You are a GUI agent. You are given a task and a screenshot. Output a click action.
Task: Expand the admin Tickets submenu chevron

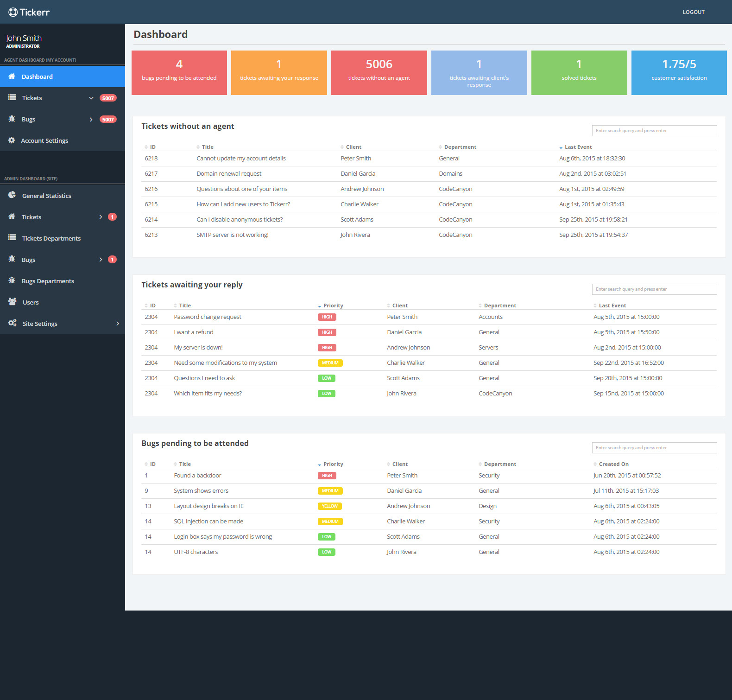(101, 217)
